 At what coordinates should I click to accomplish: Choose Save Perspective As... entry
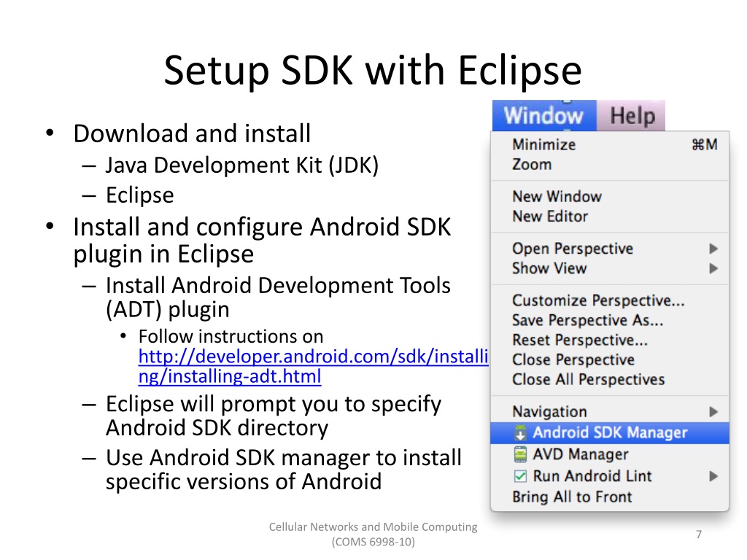pyautogui.click(x=610, y=321)
